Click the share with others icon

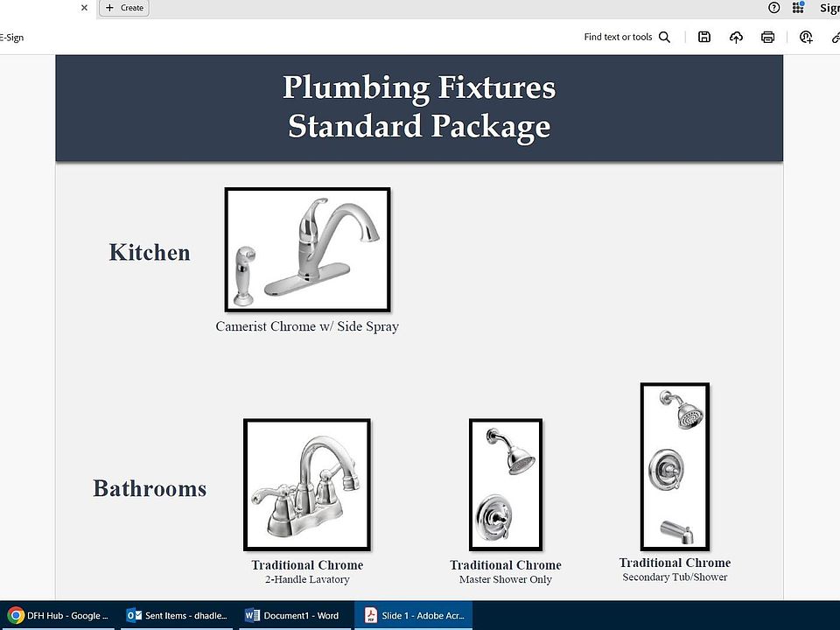pyautogui.click(x=806, y=37)
